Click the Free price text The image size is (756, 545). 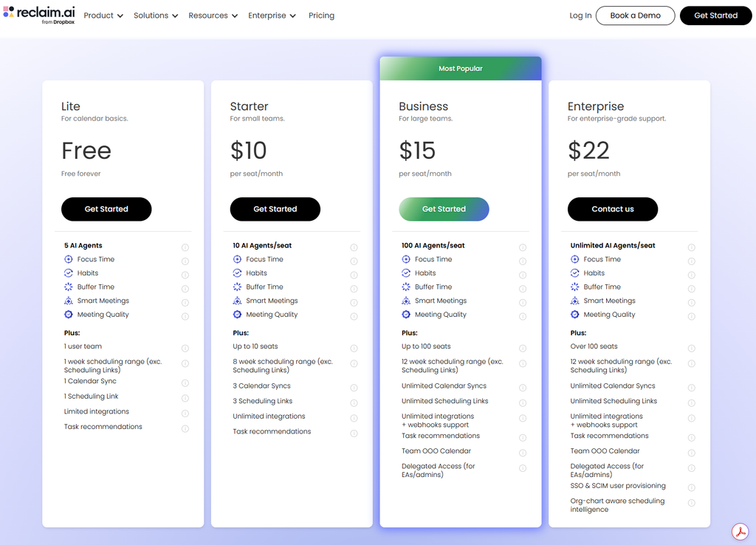pyautogui.click(x=86, y=151)
